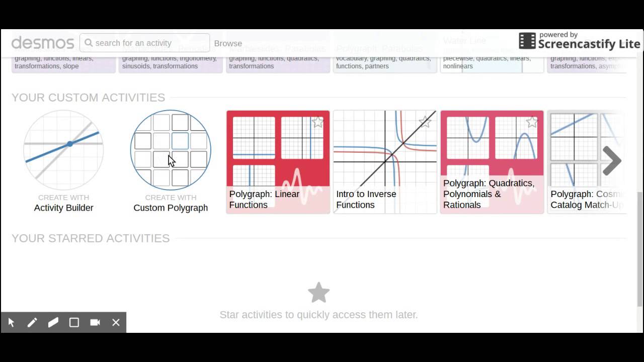
Task: Click the Screencastify Lite film icon
Action: click(527, 41)
